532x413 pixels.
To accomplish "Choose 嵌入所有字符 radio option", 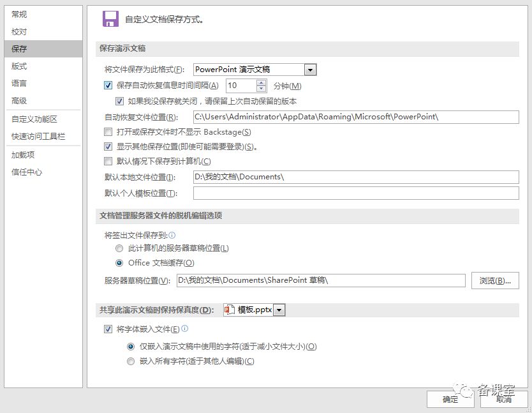I will click(x=131, y=361).
